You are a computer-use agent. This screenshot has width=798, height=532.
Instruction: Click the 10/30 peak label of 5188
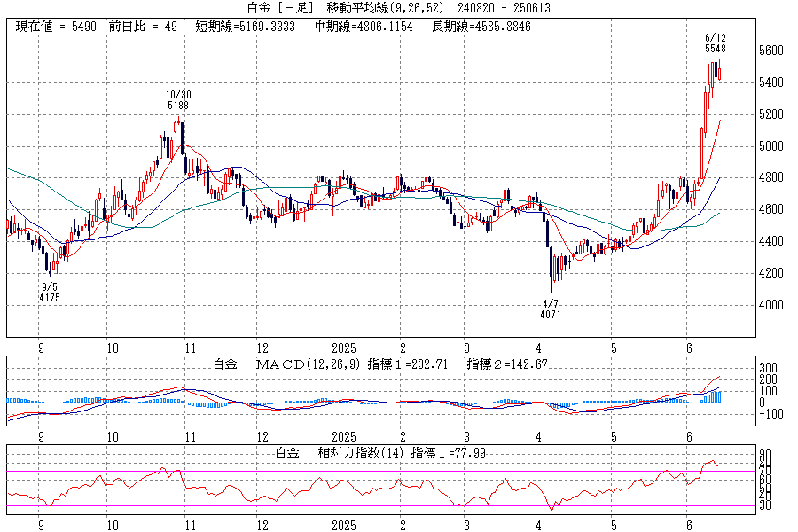point(178,100)
